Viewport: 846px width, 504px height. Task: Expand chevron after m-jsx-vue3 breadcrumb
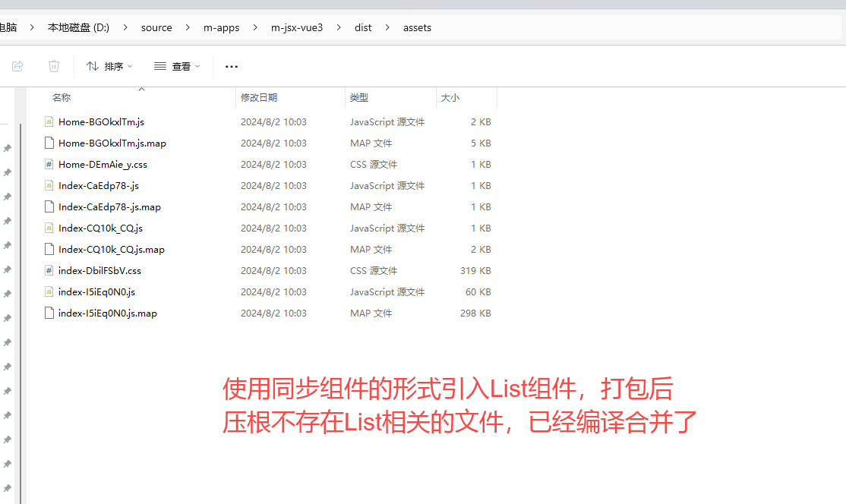click(339, 27)
